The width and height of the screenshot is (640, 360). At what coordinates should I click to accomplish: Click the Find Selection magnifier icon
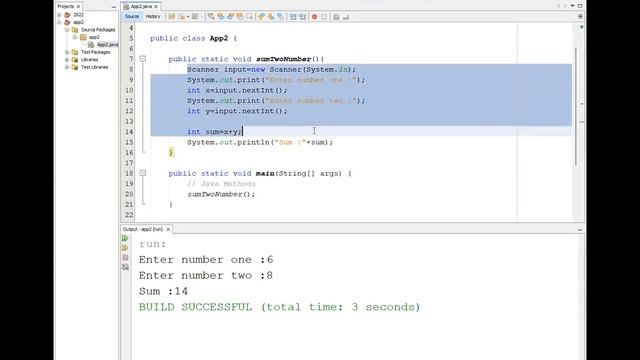coord(211,17)
